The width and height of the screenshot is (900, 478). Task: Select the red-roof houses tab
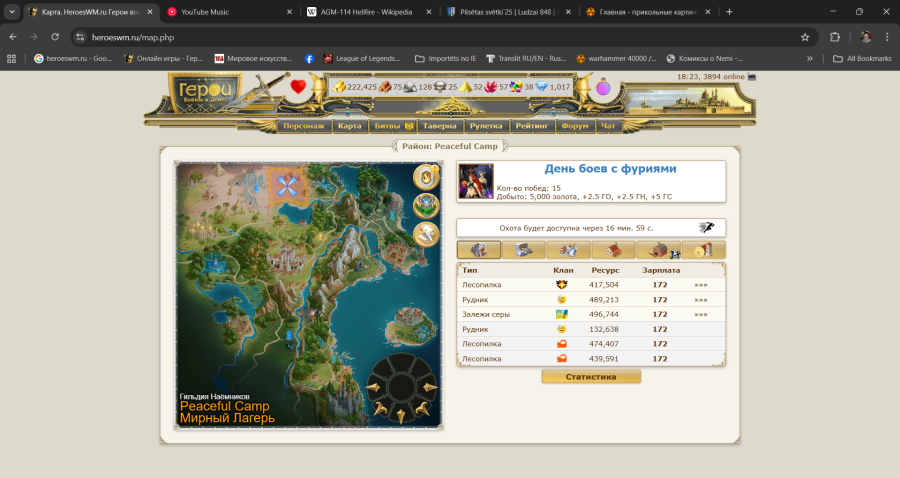[613, 250]
